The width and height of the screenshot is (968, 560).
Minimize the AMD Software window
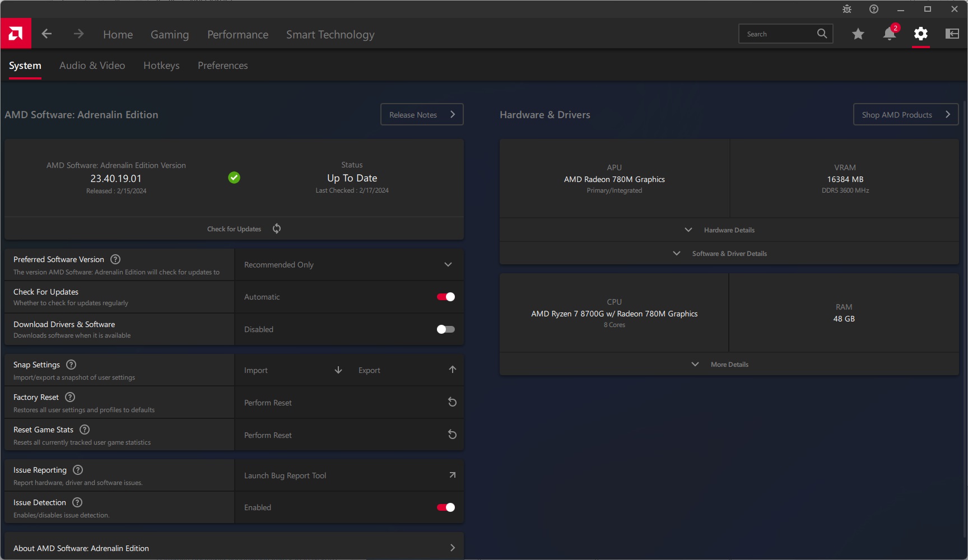tap(901, 9)
